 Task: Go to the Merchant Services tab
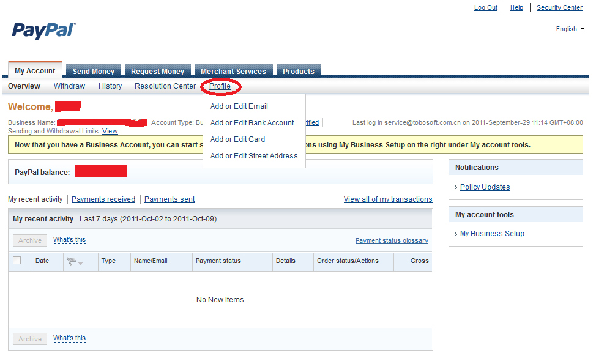tap(233, 72)
